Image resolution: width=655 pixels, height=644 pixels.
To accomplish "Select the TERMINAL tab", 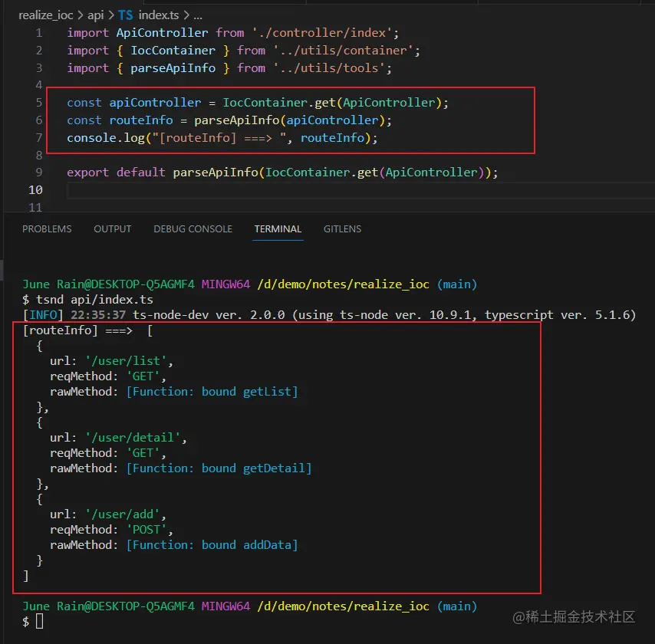I will [278, 229].
